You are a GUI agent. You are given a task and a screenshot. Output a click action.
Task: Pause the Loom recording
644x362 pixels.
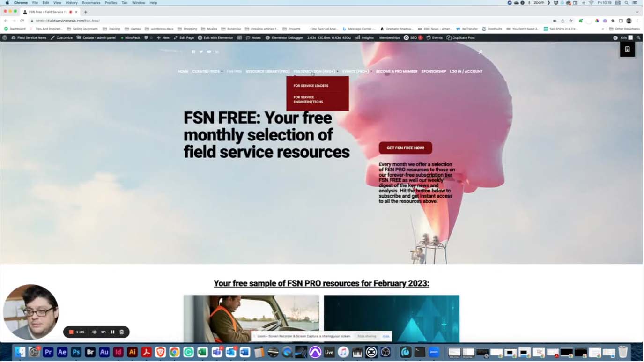point(112,332)
